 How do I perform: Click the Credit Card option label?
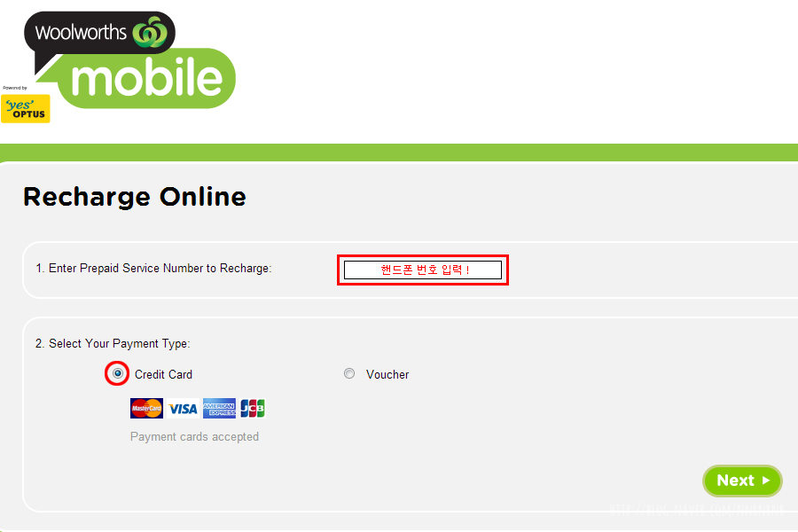pyautogui.click(x=163, y=375)
